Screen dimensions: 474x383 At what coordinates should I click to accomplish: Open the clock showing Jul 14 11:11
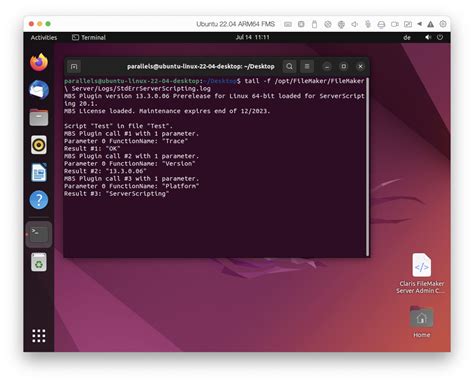[252, 37]
